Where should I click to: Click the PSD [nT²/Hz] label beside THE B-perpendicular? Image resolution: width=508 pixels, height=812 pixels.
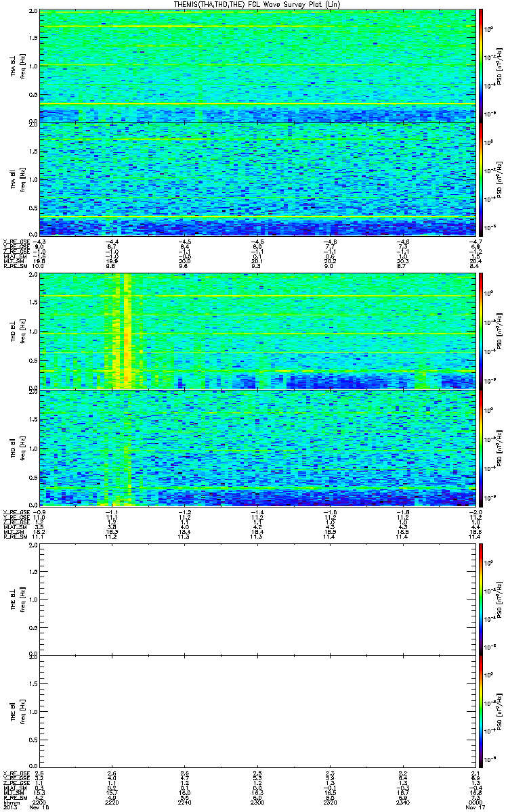coord(499,598)
